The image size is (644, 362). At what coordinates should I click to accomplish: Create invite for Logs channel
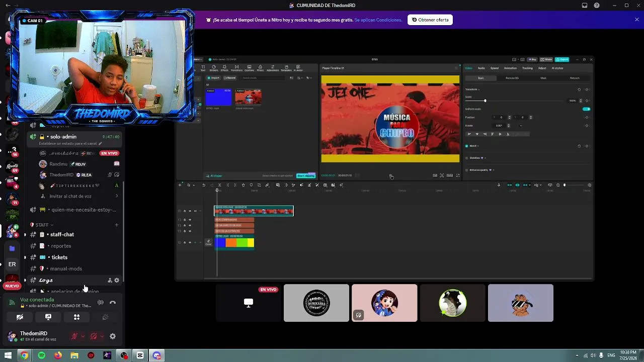point(110,281)
